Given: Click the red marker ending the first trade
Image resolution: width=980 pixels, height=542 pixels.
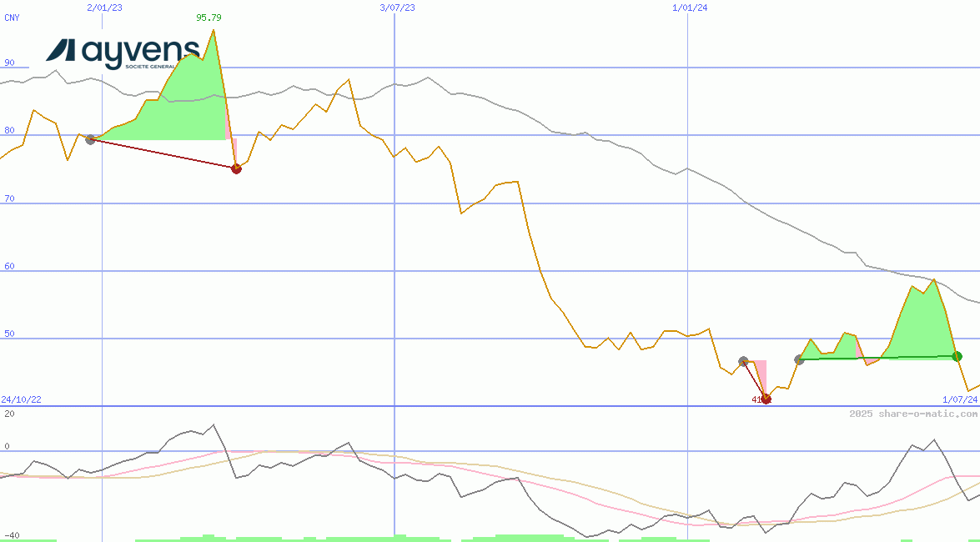Looking at the screenshot, I should (x=236, y=168).
